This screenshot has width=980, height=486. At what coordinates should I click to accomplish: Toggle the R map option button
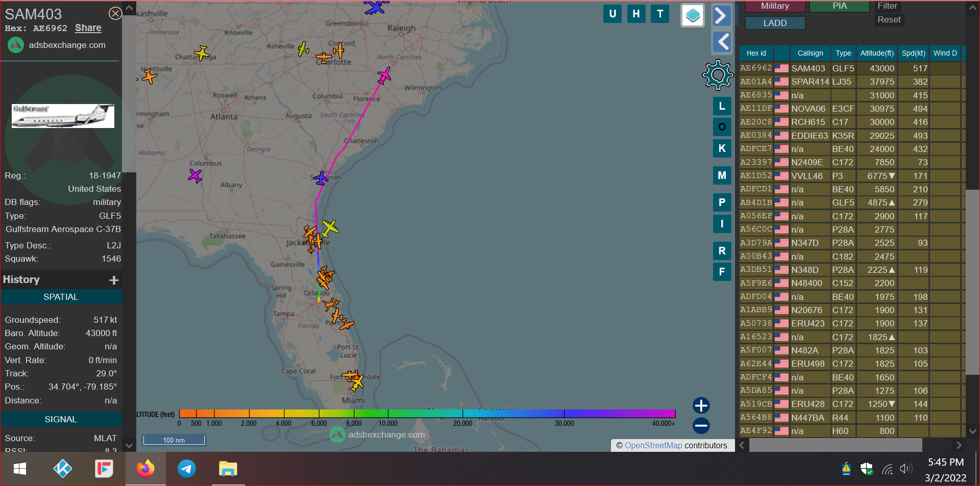722,251
